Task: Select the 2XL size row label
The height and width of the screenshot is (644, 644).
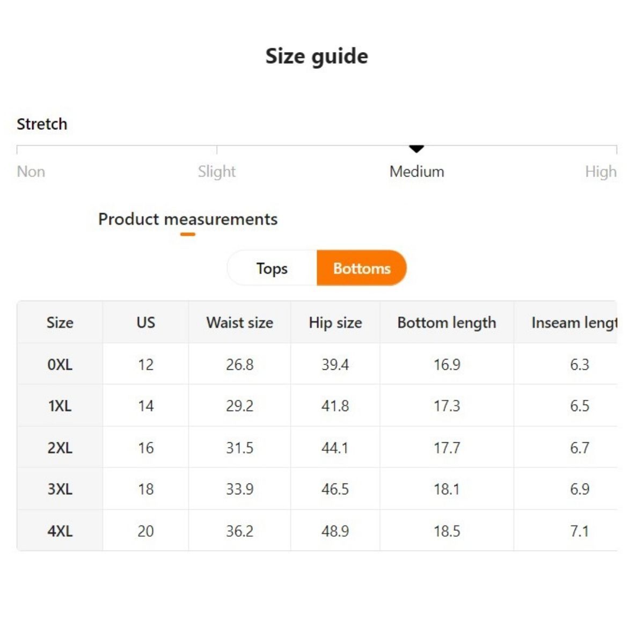Action: pyautogui.click(x=60, y=448)
